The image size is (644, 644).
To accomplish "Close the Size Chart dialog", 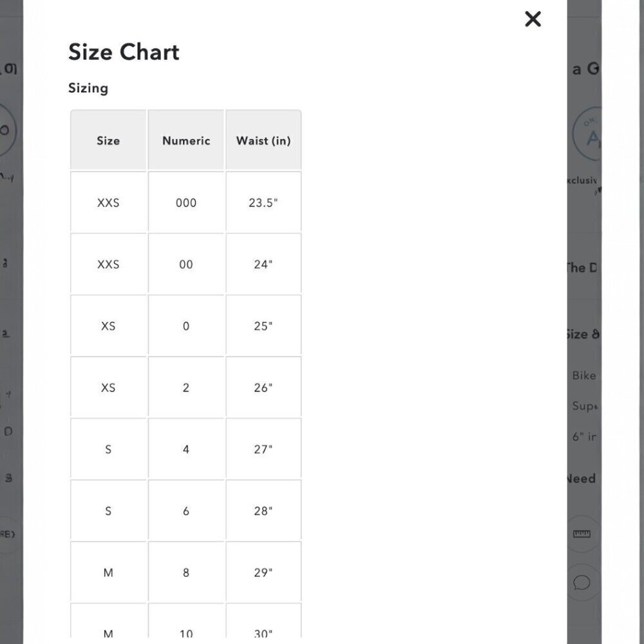I will click(533, 19).
